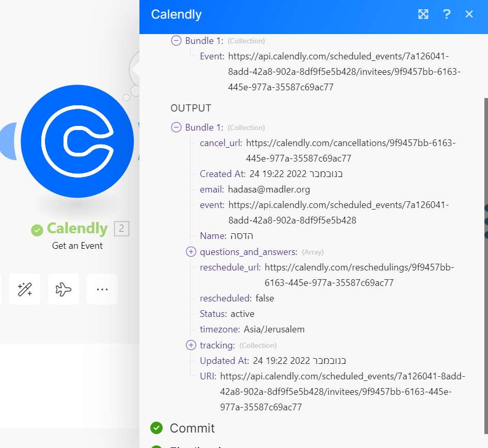Click the input Event URL value
The height and width of the screenshot is (448, 488).
(x=344, y=72)
